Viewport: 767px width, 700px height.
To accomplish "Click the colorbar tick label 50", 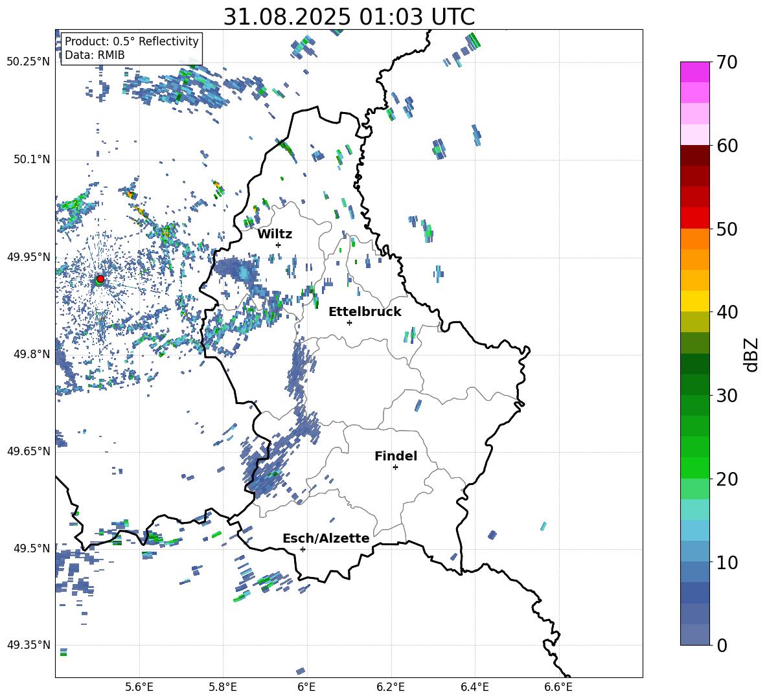I will (x=726, y=229).
